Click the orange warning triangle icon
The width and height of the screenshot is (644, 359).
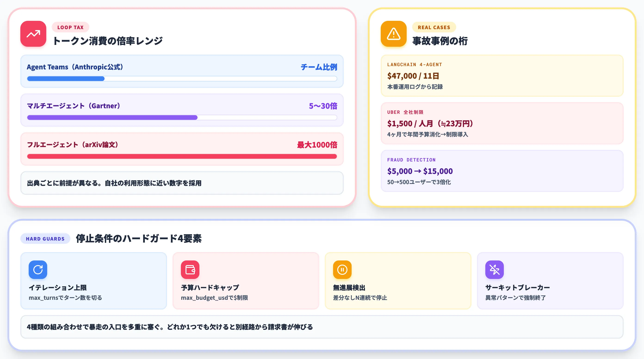(393, 34)
